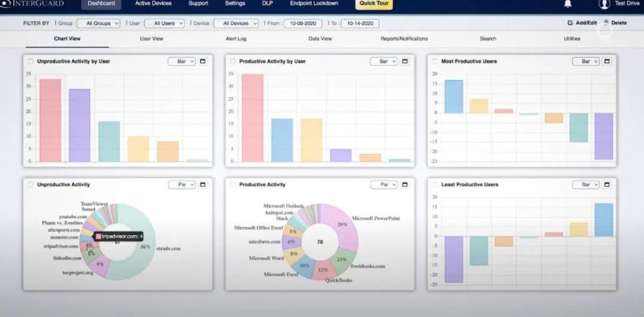
Task: Expand the Most Productive Users chart window
Action: pos(607,61)
